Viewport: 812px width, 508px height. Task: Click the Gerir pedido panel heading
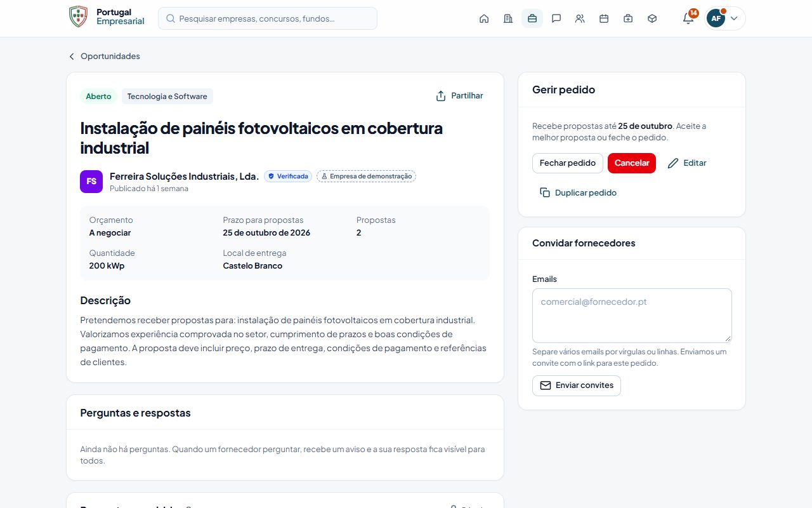point(563,90)
